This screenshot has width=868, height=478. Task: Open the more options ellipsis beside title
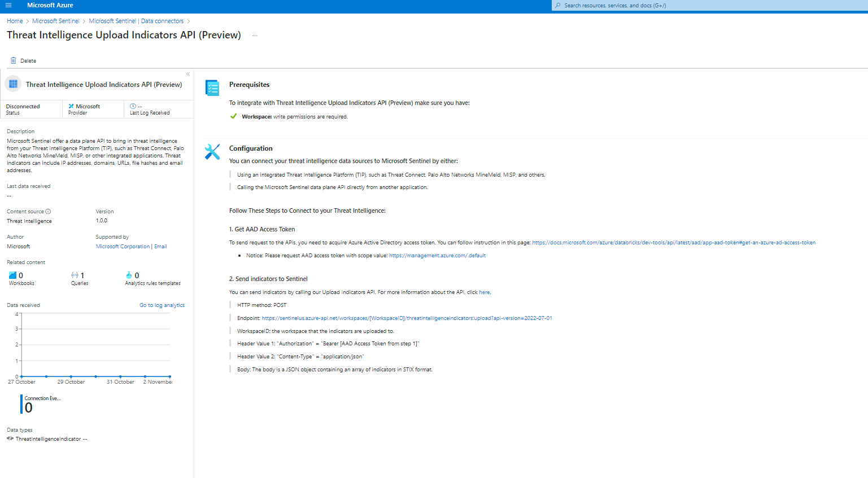(x=255, y=36)
